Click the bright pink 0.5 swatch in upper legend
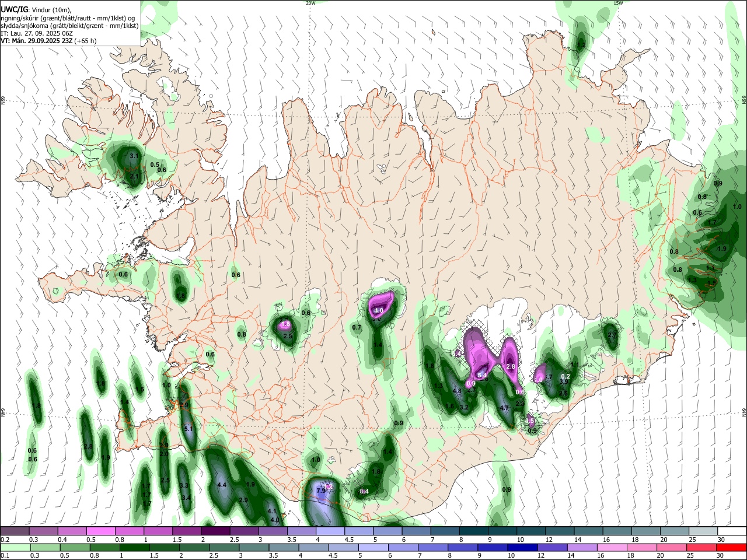 (100, 531)
